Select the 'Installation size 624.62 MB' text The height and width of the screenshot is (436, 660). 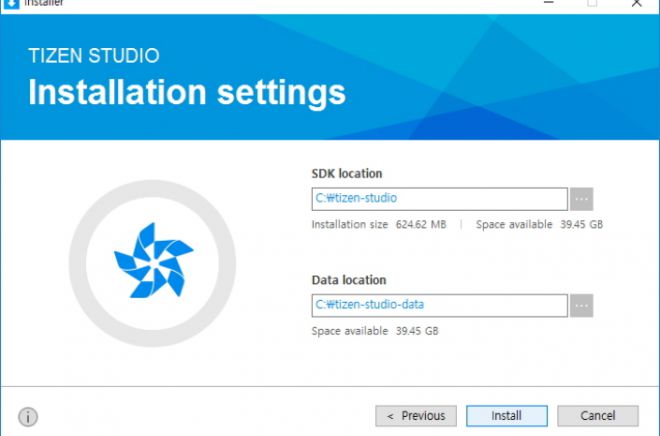[x=379, y=224]
